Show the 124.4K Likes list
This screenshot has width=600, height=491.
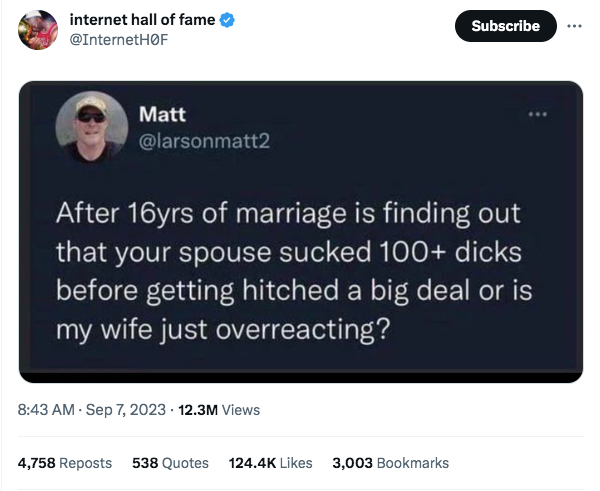point(270,463)
